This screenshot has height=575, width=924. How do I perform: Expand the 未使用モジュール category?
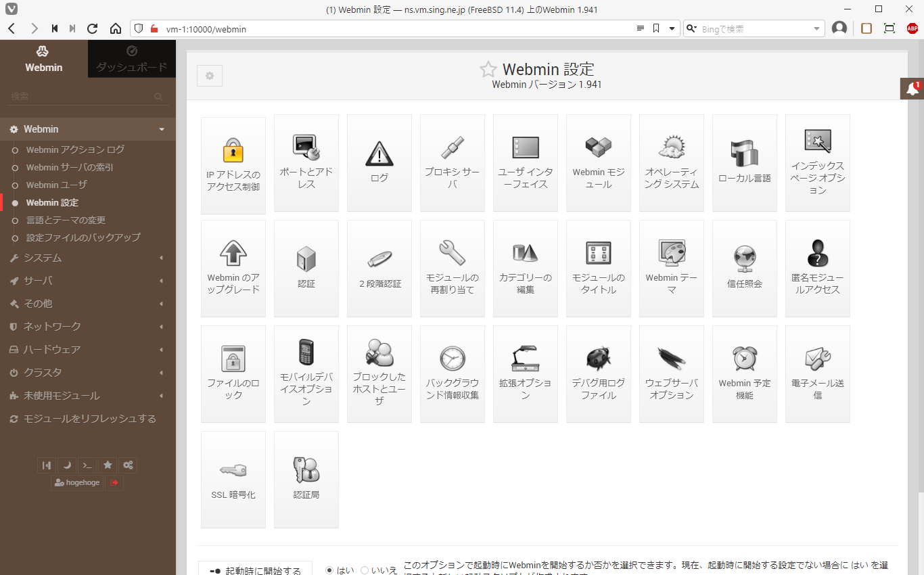tap(88, 396)
